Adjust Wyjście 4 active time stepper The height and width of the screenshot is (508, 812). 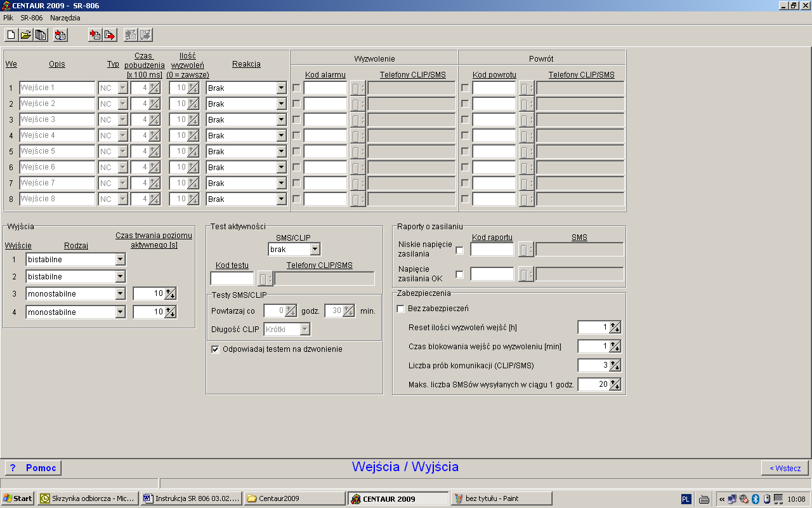click(x=170, y=312)
